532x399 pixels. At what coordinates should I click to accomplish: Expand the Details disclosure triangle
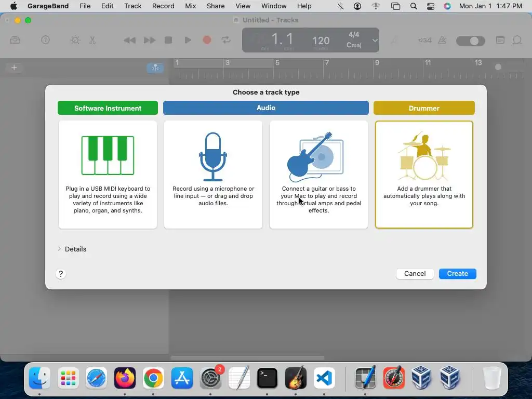[x=59, y=249]
